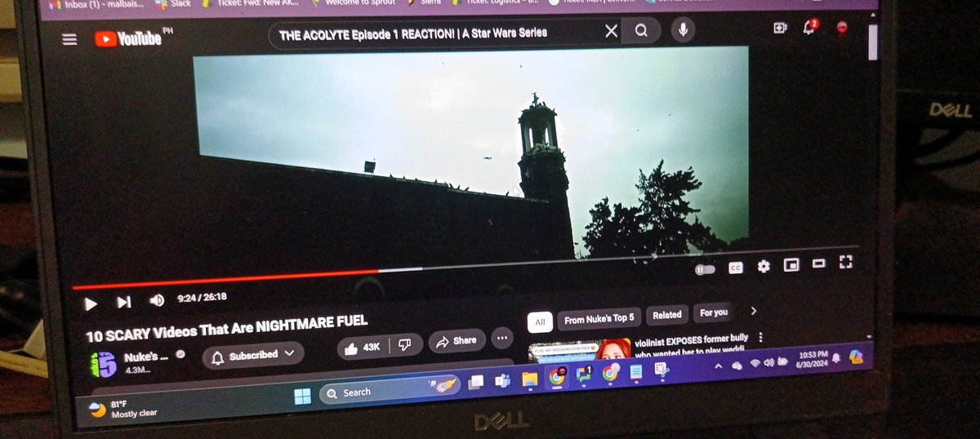The height and width of the screenshot is (439, 980).
Task: Open the Windows notification bell
Action: (x=836, y=357)
